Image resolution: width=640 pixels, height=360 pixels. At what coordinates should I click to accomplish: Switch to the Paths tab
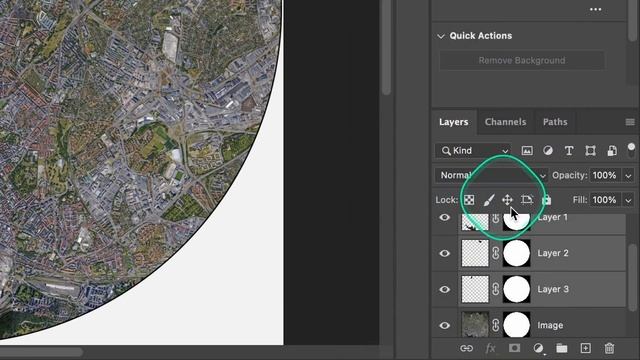click(x=555, y=122)
